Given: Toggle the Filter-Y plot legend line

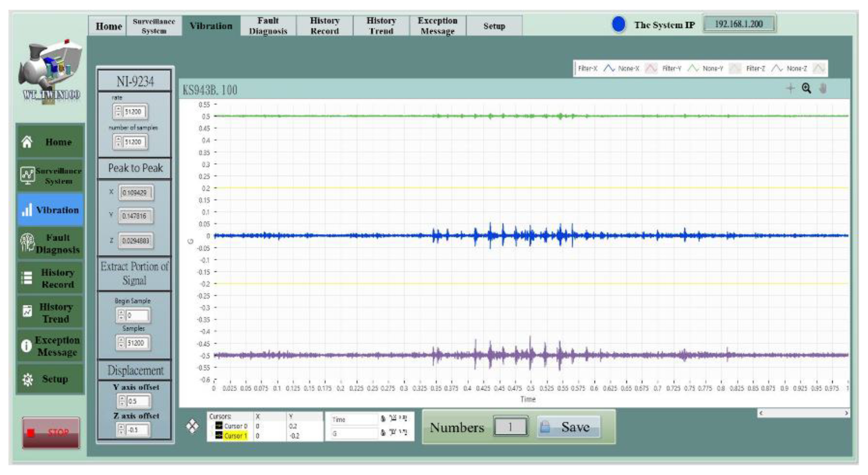Looking at the screenshot, I should [x=693, y=68].
